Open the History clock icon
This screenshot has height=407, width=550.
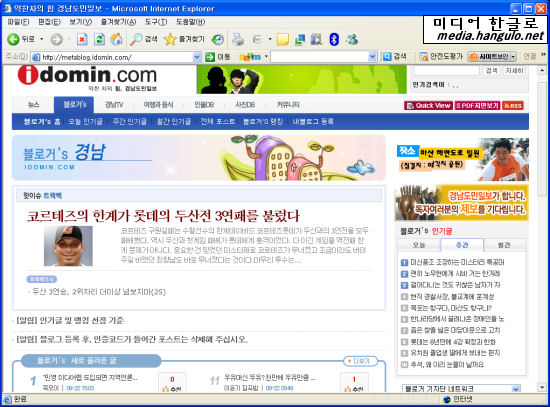pos(217,39)
